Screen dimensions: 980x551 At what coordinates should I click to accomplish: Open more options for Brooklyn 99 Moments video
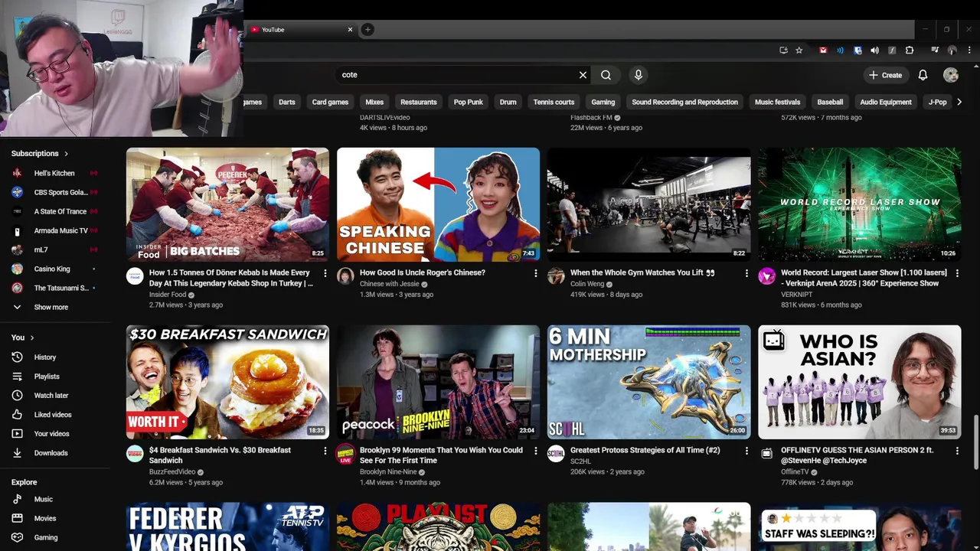click(535, 451)
